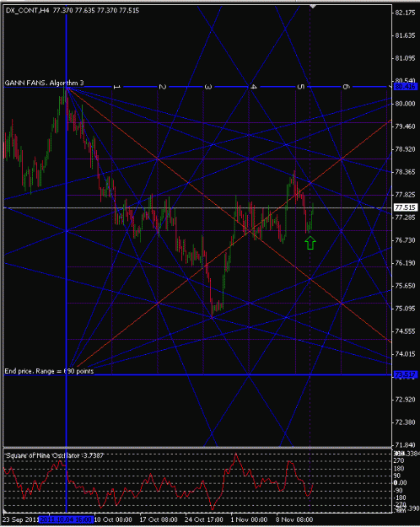Click the 'Square of Nine Oscillator' indicator label
The height and width of the screenshot is (527, 420).
point(56,455)
